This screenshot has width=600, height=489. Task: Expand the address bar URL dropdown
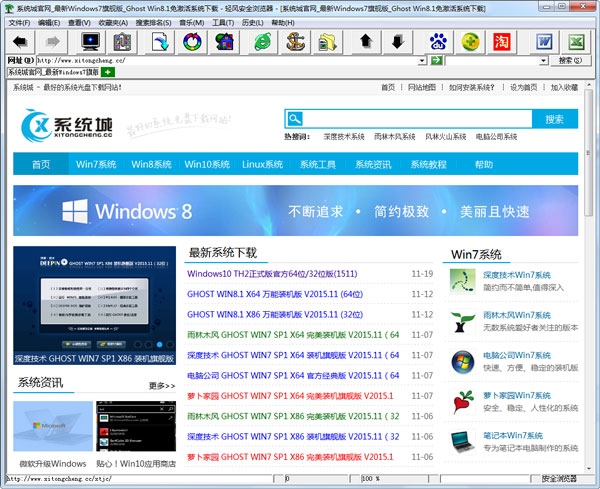[x=422, y=60]
